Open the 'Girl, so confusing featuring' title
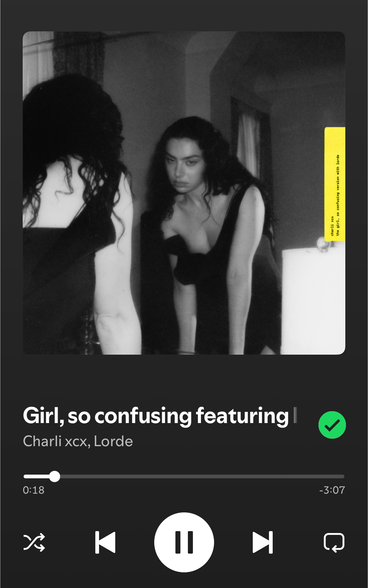Screen dimensions: 368x588 click(x=156, y=416)
